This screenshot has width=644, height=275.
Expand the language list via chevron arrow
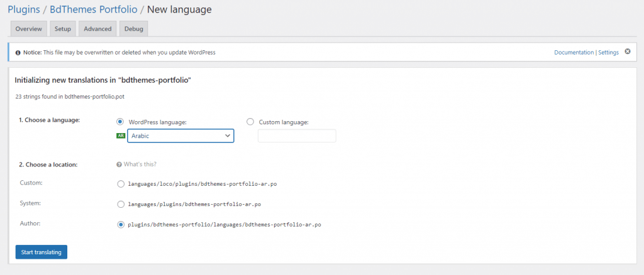pos(227,136)
